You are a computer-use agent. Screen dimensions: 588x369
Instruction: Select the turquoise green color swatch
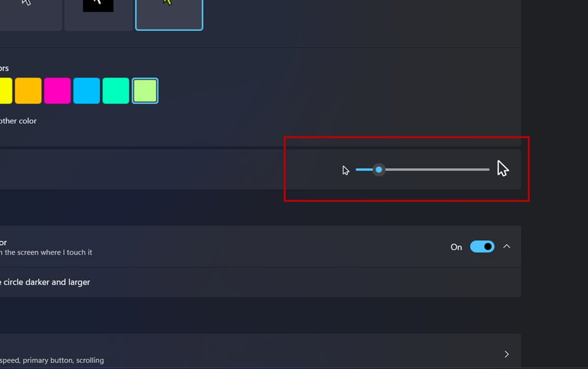(x=116, y=90)
